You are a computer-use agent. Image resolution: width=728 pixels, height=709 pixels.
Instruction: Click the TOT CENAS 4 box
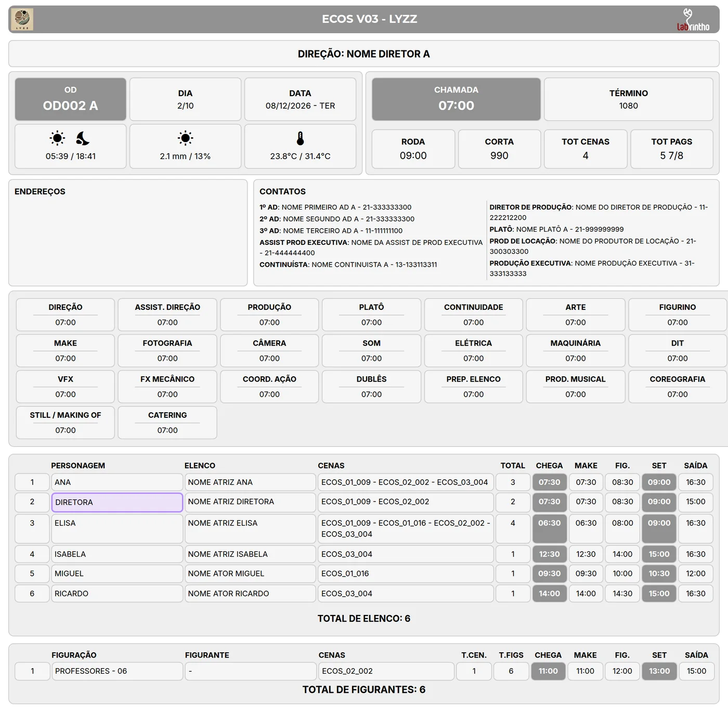pyautogui.click(x=586, y=149)
